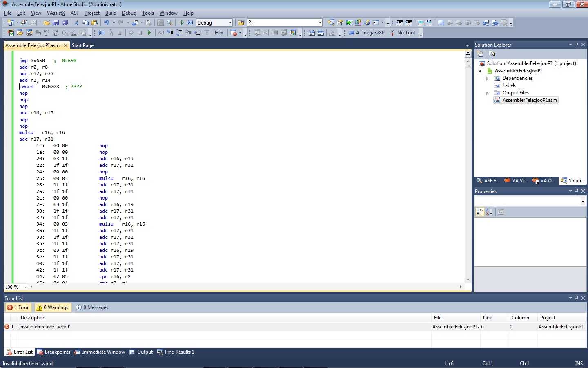Screen dimensions: 588x368
Task: Toggle Categorized view in Properties panel
Action: tap(480, 212)
